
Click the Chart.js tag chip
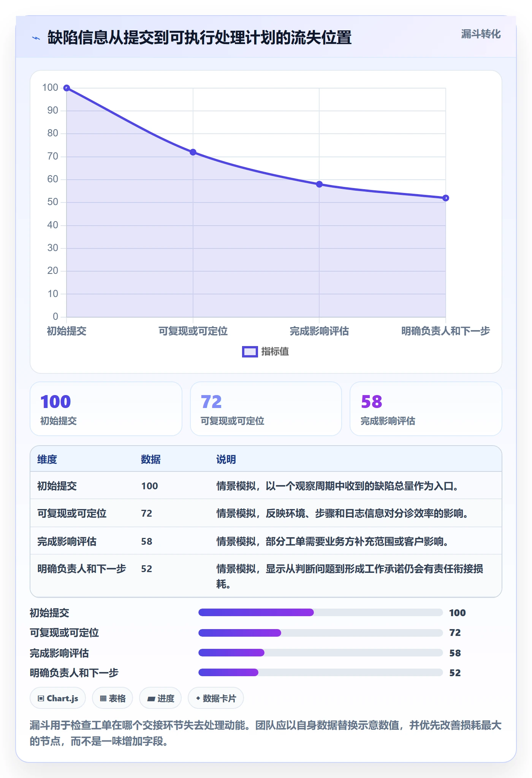tap(58, 698)
